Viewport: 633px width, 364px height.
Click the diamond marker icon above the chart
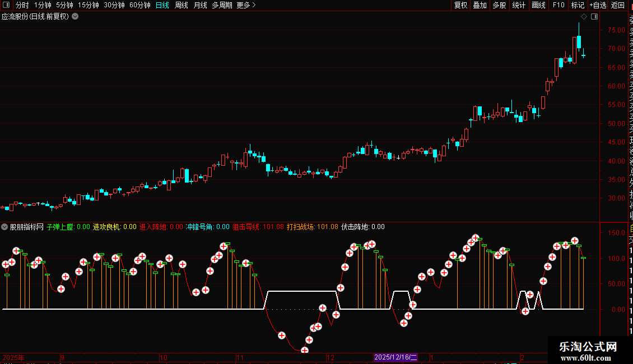[x=584, y=17]
